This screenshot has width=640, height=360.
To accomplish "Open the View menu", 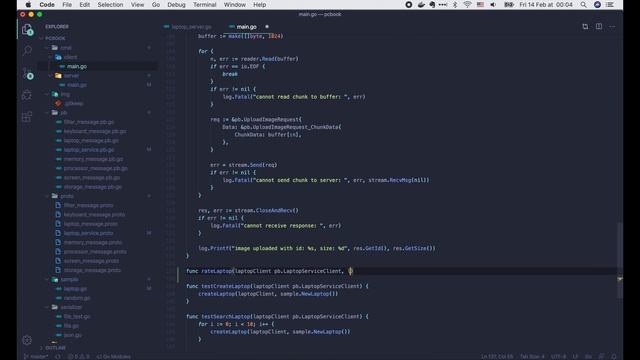I will click(x=138, y=4).
